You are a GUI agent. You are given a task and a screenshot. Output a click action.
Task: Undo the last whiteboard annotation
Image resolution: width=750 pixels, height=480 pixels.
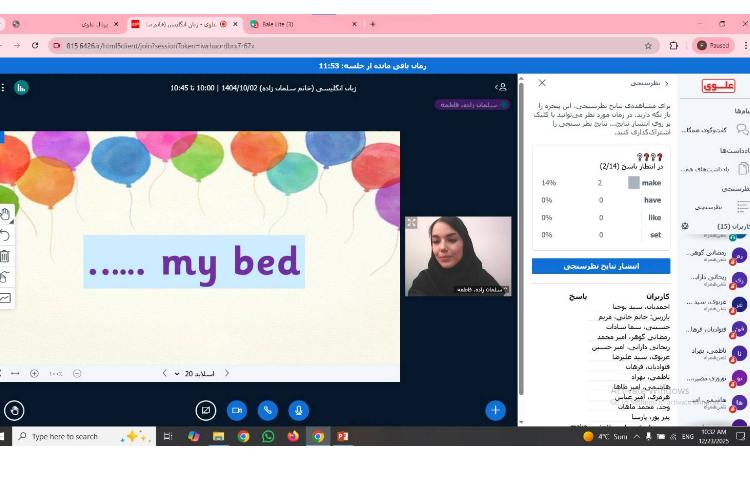click(5, 235)
